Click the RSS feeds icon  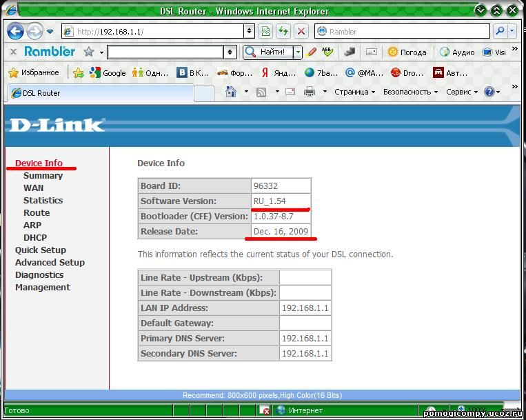click(x=261, y=92)
